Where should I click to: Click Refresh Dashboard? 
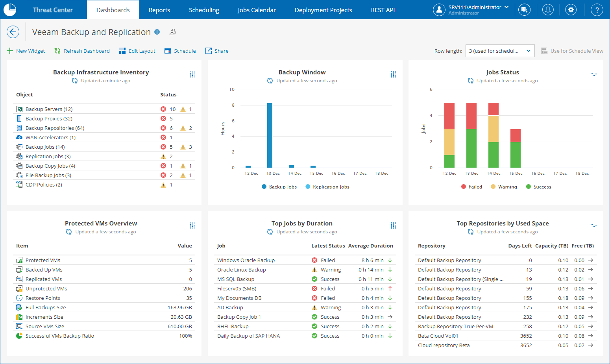82,51
